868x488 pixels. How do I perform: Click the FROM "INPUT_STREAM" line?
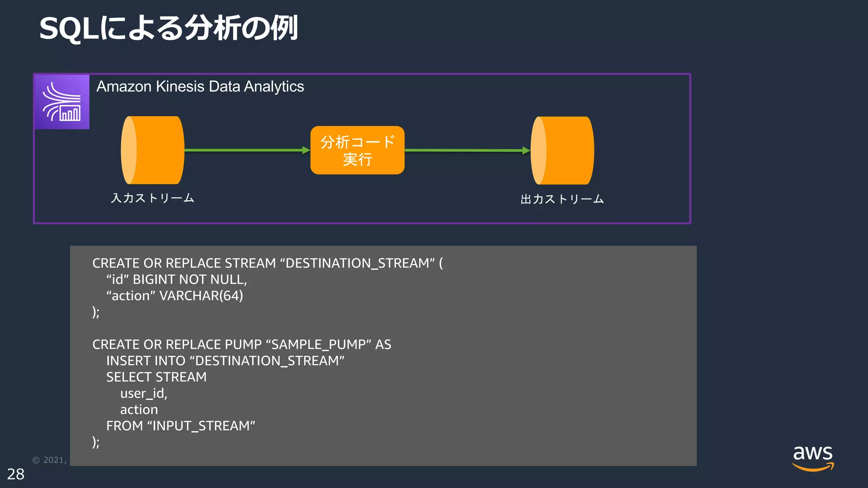(x=181, y=426)
